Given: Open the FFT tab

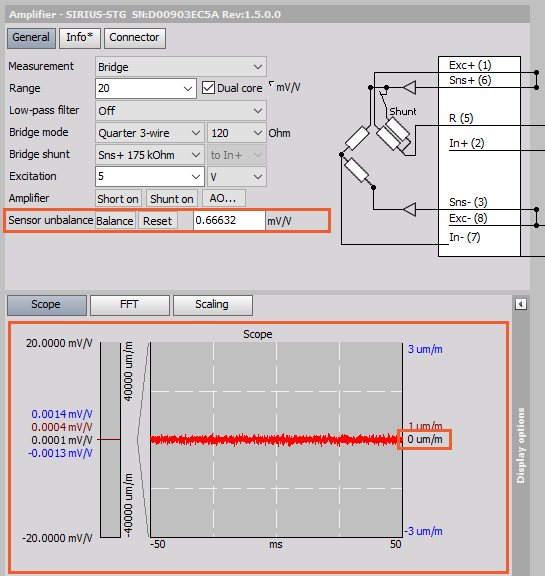Looking at the screenshot, I should 130,305.
